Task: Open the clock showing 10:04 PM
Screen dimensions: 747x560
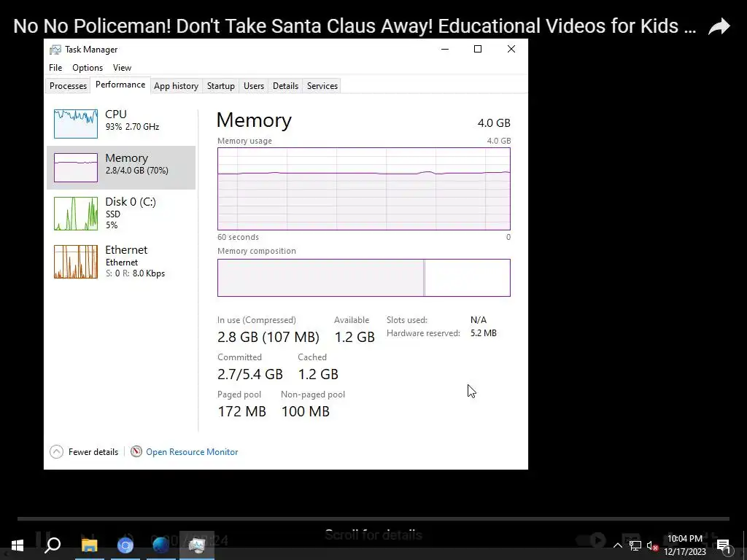Action: pos(684,545)
